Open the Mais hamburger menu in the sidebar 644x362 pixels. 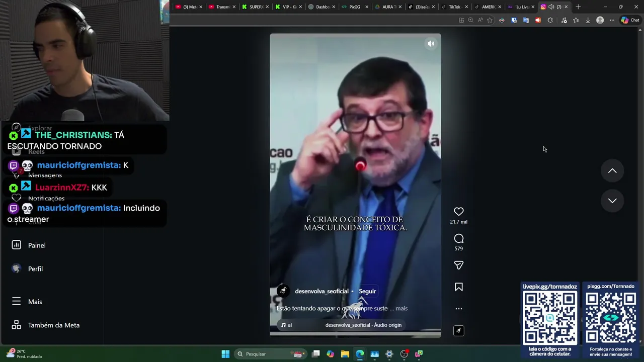[35, 302]
